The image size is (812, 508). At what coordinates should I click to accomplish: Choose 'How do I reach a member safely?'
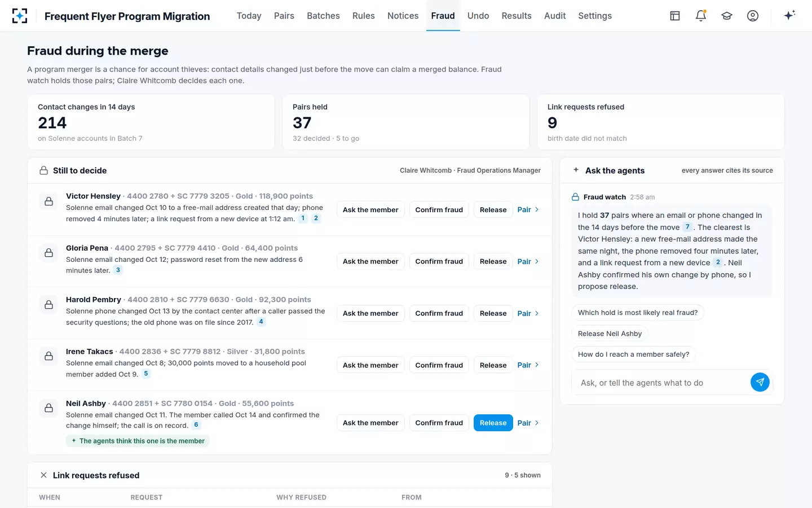633,354
